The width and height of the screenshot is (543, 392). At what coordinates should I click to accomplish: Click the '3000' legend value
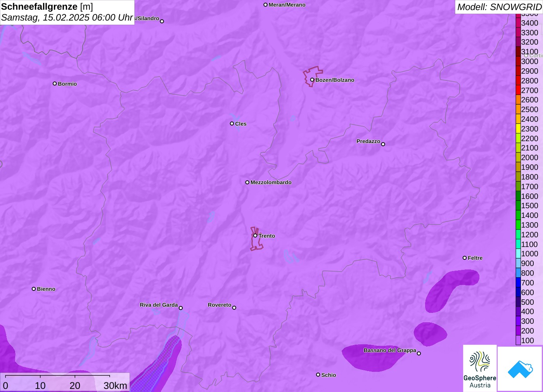[530, 61]
